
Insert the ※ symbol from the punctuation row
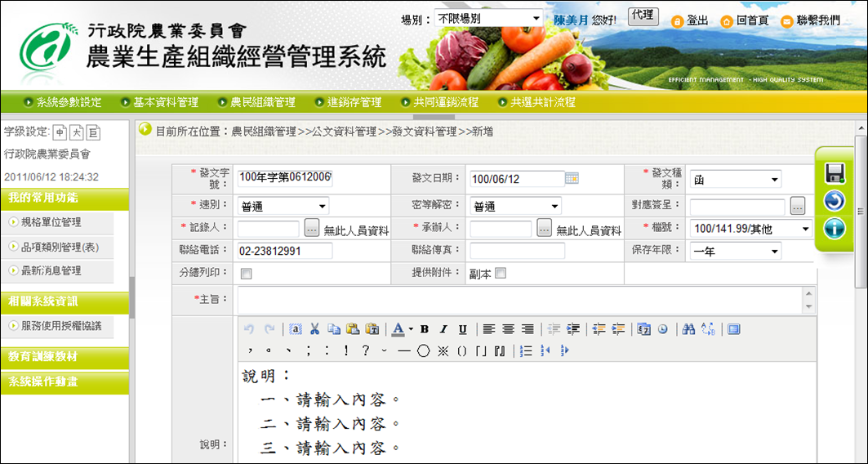[x=443, y=351]
